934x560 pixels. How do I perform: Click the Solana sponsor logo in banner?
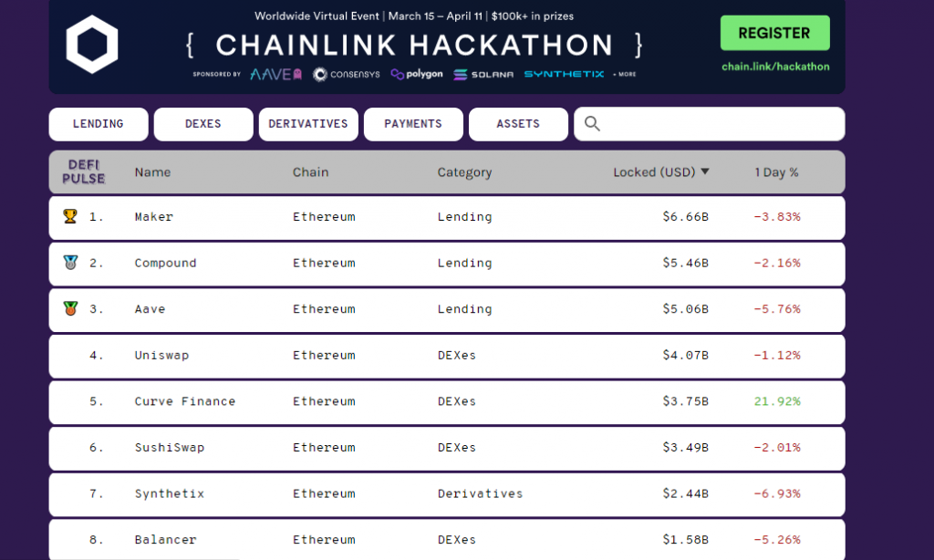pyautogui.click(x=483, y=74)
